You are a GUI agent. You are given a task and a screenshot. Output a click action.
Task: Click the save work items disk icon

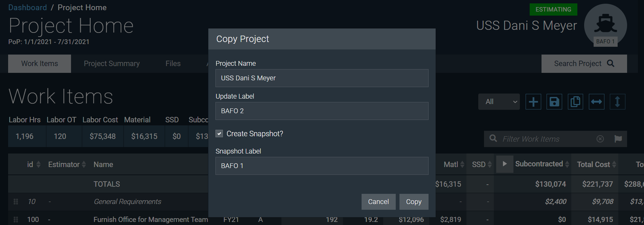[x=554, y=102]
